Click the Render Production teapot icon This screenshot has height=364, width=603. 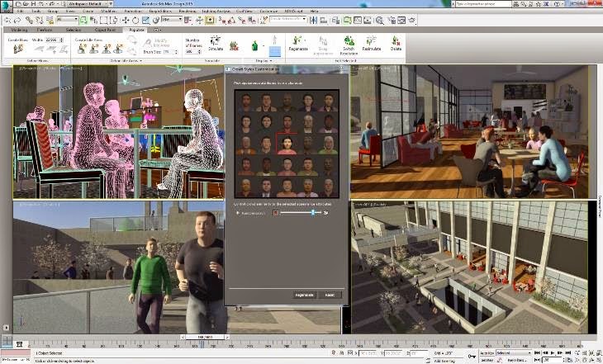[412, 21]
